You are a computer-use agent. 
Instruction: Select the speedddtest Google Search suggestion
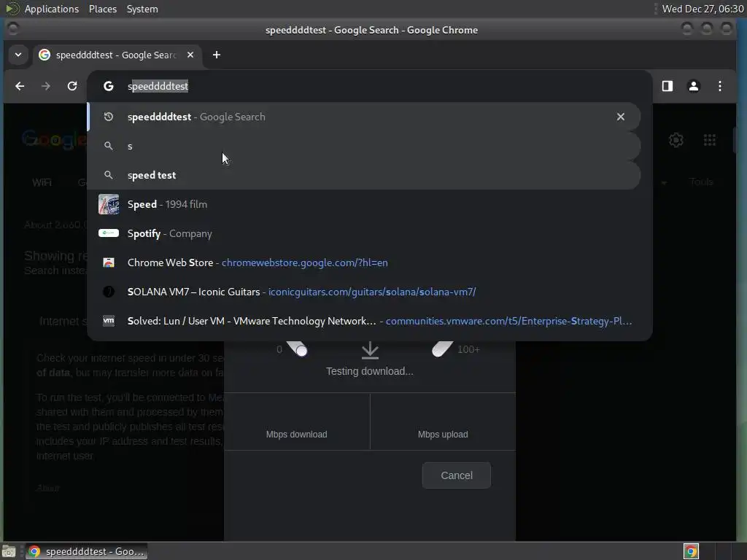point(364,117)
